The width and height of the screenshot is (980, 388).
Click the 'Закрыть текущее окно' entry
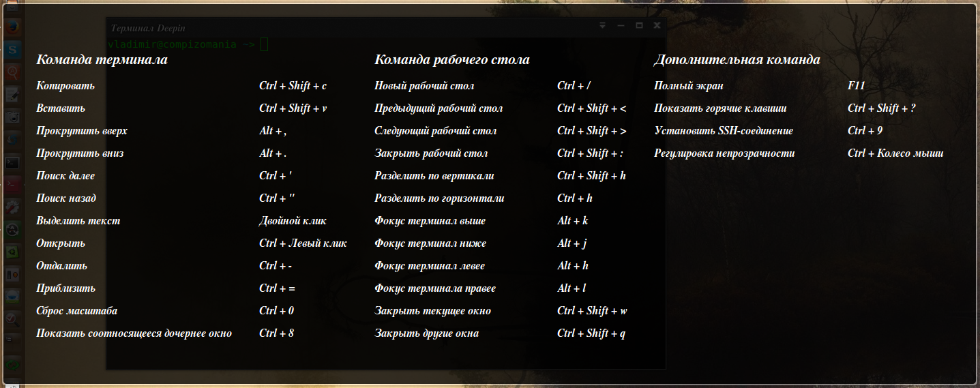(432, 311)
